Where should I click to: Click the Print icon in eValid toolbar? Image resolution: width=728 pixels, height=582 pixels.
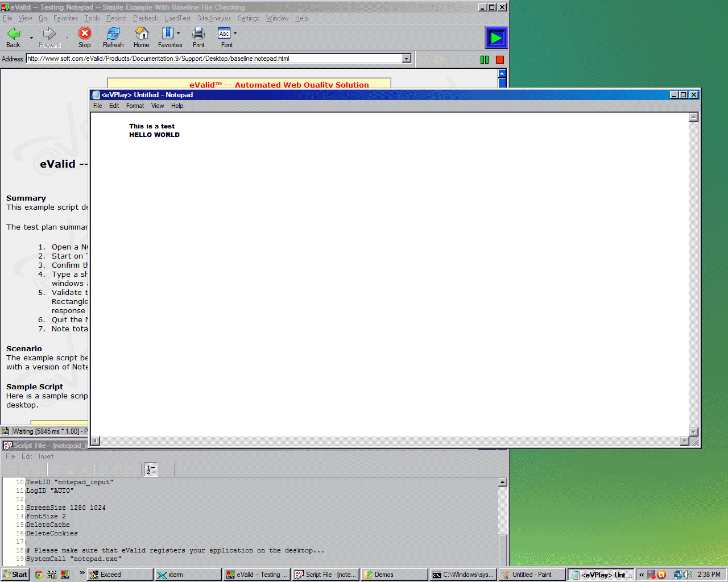[198, 34]
